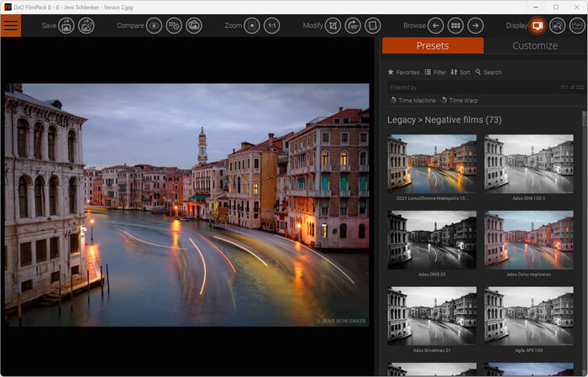Open the image browser grid
This screenshot has width=588, height=377.
coord(455,25)
